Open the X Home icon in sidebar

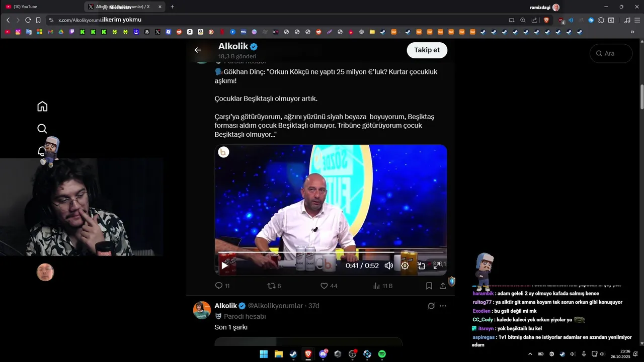pyautogui.click(x=42, y=106)
